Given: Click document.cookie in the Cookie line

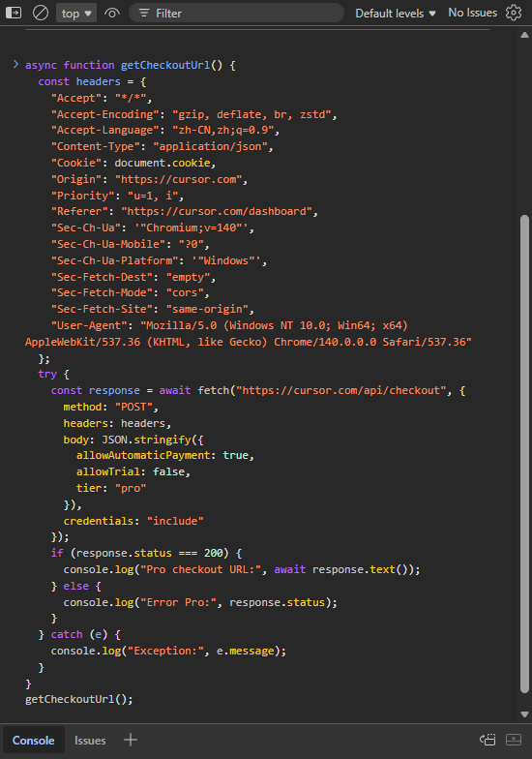Looking at the screenshot, I should (x=163, y=163).
